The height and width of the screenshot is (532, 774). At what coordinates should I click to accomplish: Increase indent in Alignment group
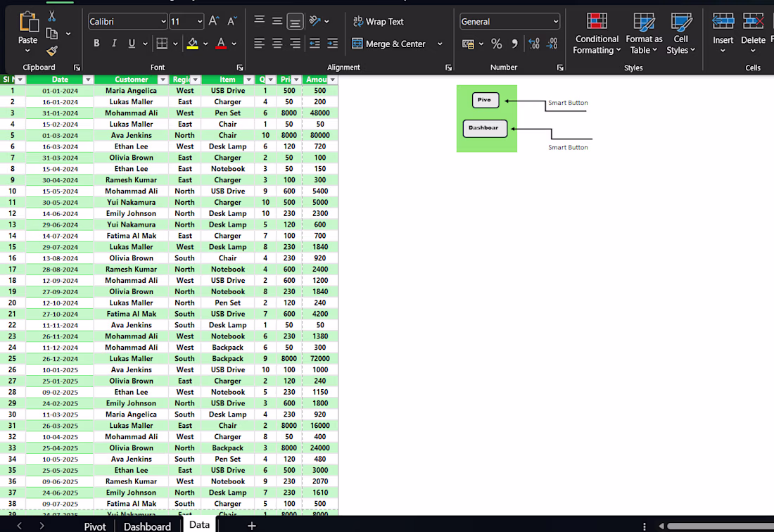pos(333,44)
